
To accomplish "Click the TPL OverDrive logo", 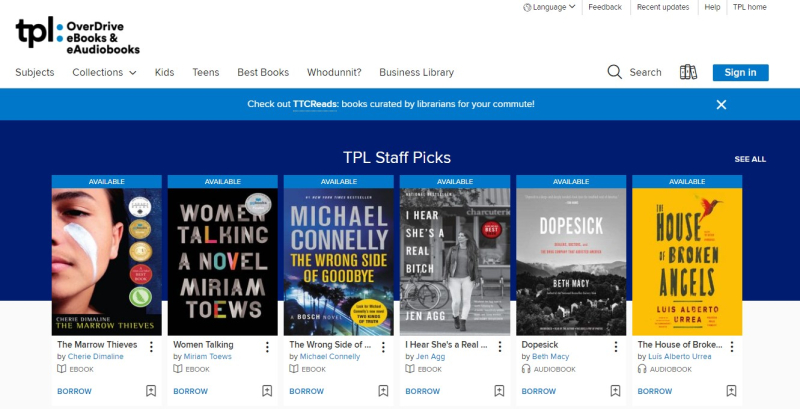I will pyautogui.click(x=77, y=36).
